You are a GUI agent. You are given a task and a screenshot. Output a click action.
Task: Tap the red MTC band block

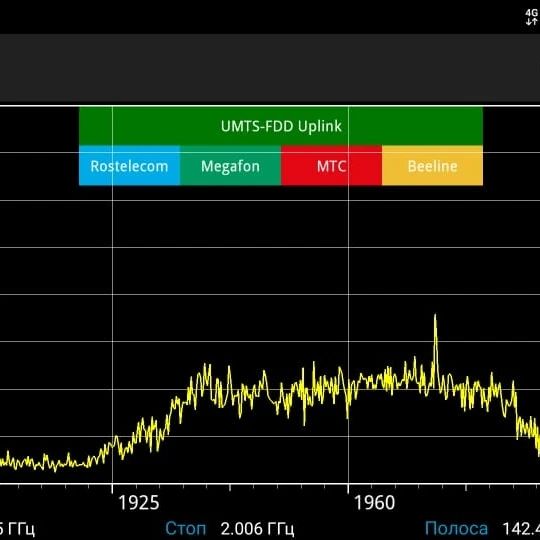[331, 166]
